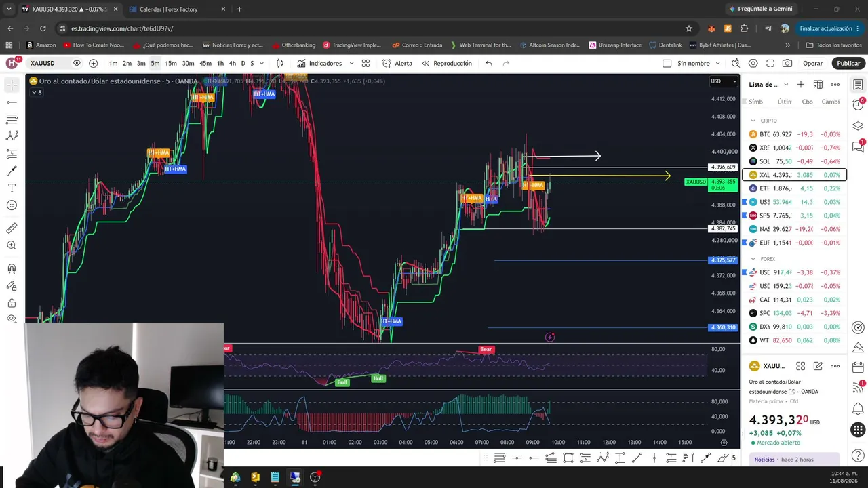Click the Preguntale a Gemini button
This screenshot has height=488, width=868.
pos(759,9)
